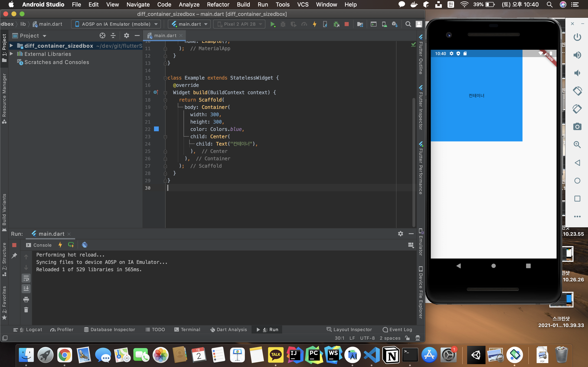Click the Flutter Hot Reload lightning icon in toolbar
The height and width of the screenshot is (367, 588).
click(315, 24)
